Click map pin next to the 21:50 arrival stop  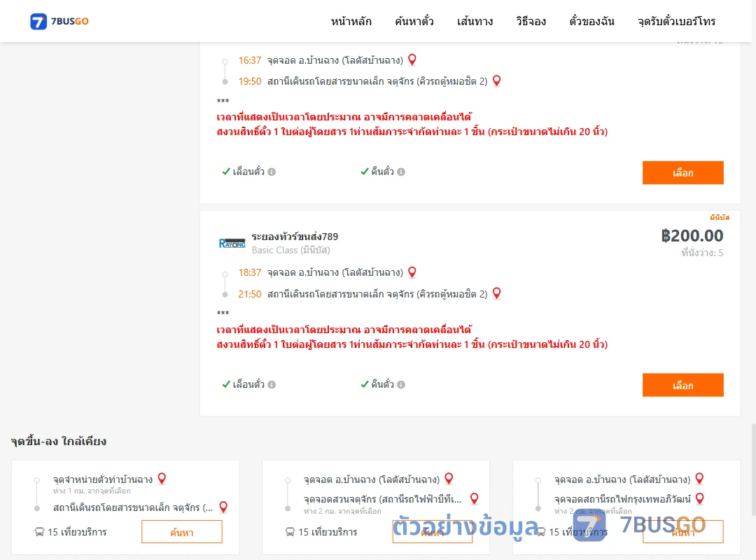496,293
